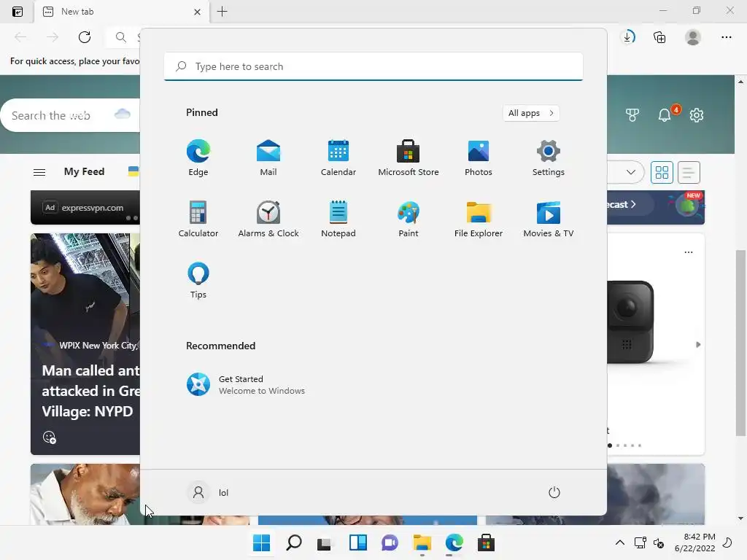The image size is (747, 560).
Task: Open page settings gear in Edge
Action: tap(697, 114)
